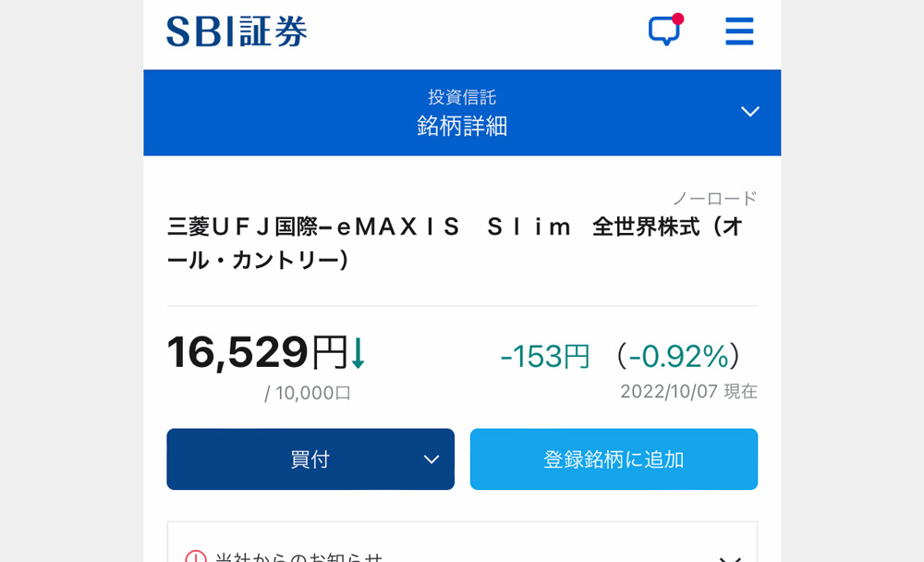
Task: Click the 2022/10/07 現在 date text
Action: pyautogui.click(x=688, y=391)
